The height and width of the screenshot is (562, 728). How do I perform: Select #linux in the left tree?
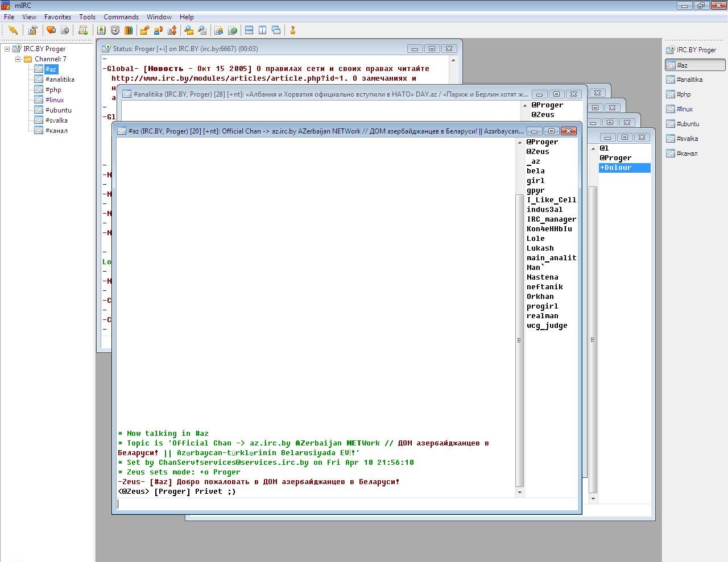55,100
